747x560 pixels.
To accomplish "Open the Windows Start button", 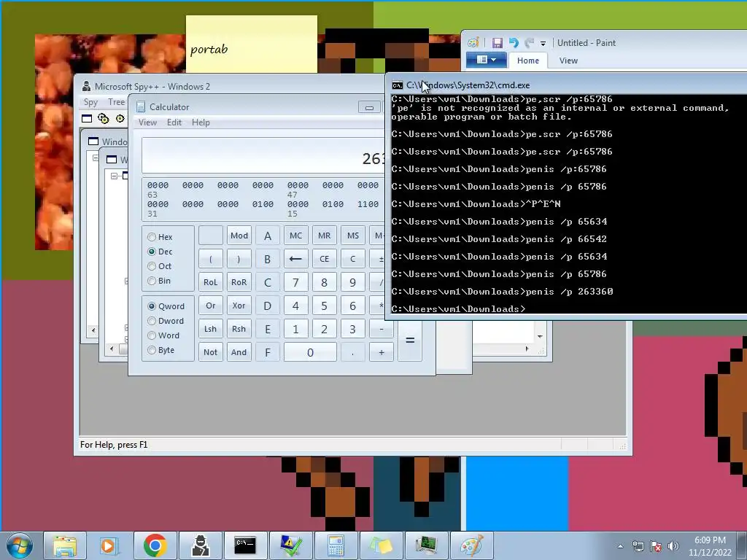I will [x=20, y=545].
